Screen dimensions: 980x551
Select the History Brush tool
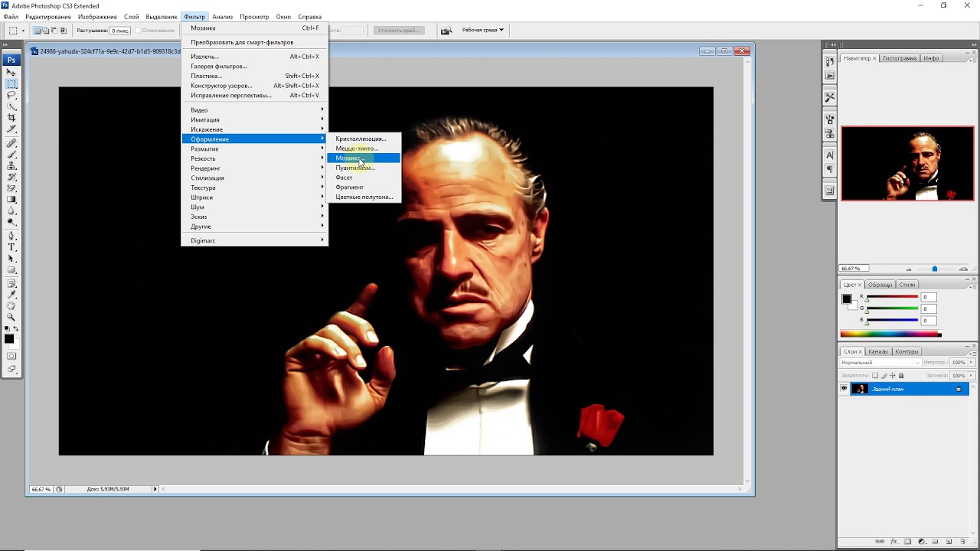[11, 176]
